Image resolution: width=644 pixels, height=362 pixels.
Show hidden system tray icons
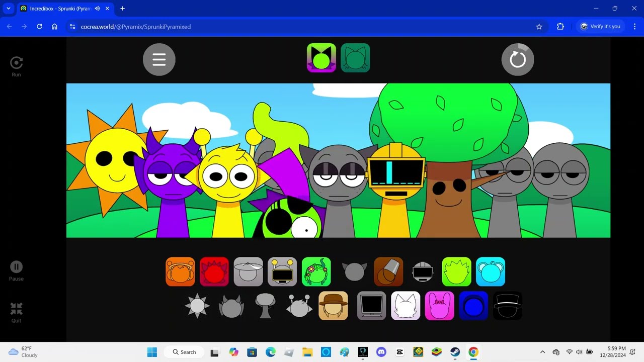(x=542, y=352)
